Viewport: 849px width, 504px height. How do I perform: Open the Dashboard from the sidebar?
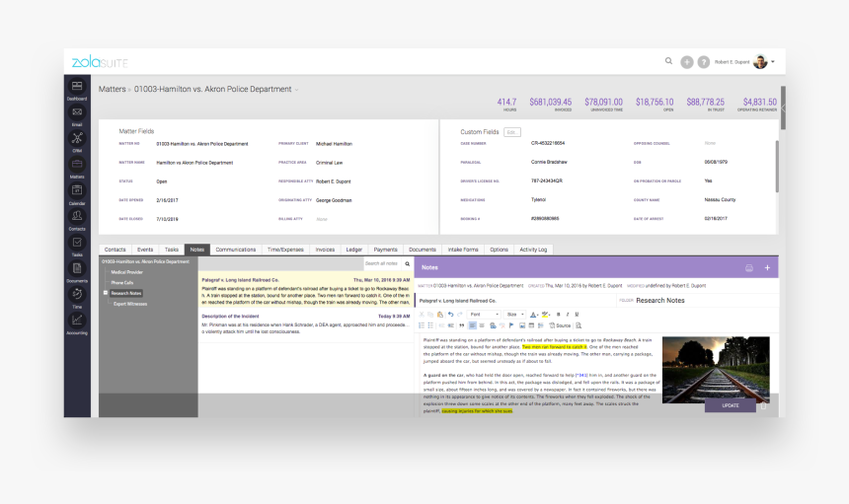76,89
